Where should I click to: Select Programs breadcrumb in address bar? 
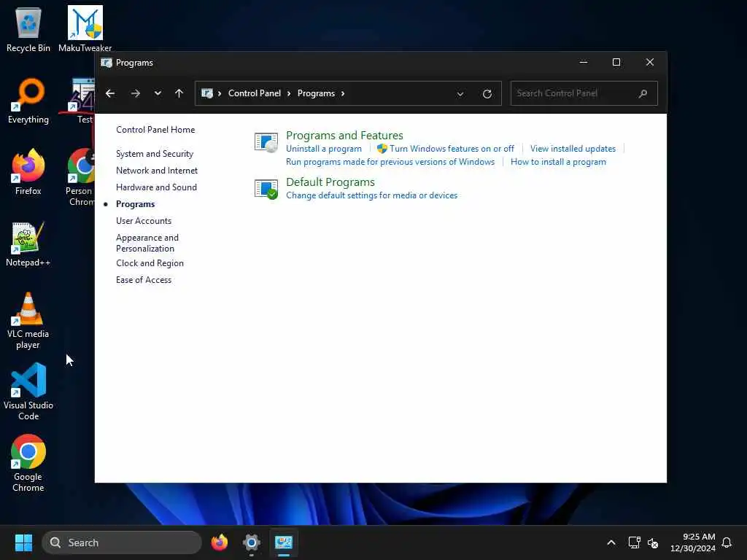tap(317, 93)
